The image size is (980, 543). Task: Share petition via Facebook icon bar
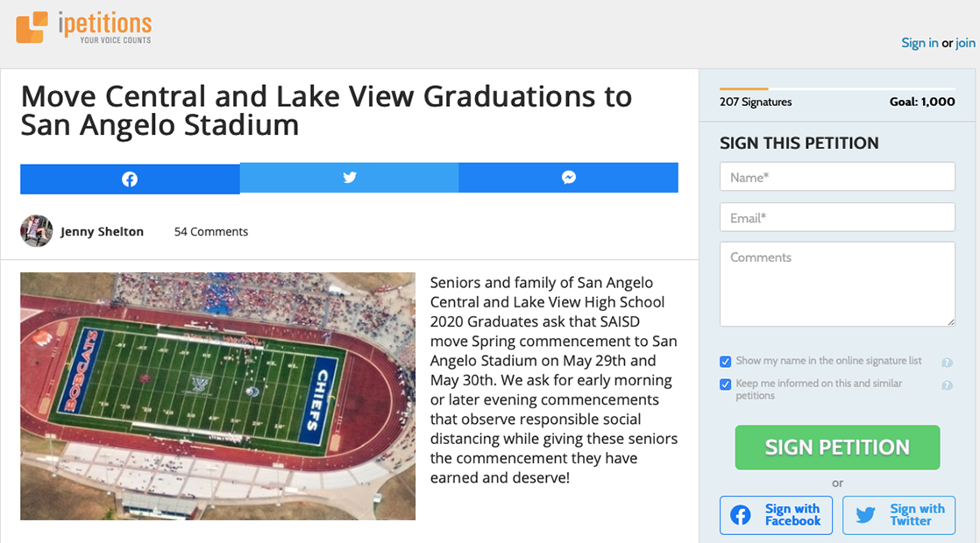coord(130,179)
